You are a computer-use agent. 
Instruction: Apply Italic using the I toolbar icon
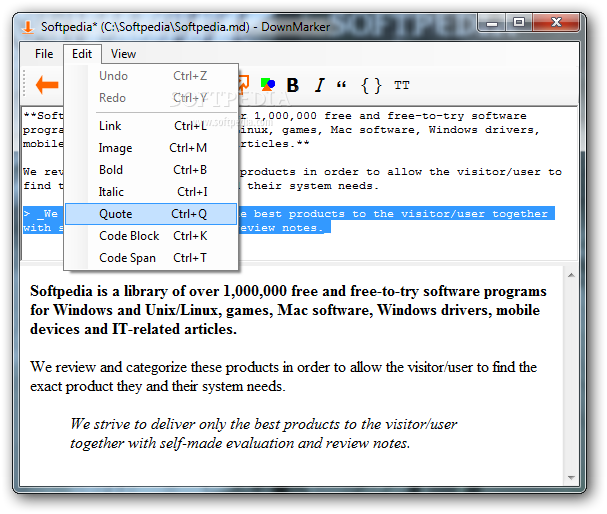(319, 85)
